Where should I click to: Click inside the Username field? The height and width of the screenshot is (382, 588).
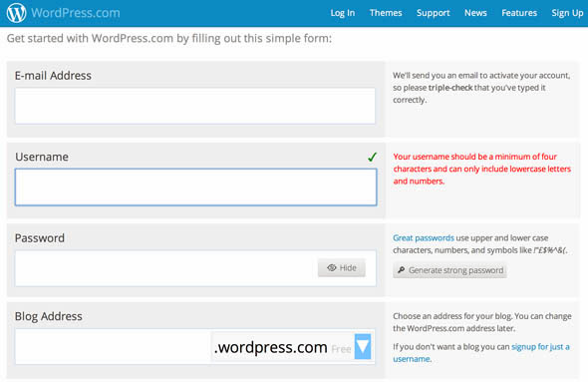pyautogui.click(x=195, y=187)
